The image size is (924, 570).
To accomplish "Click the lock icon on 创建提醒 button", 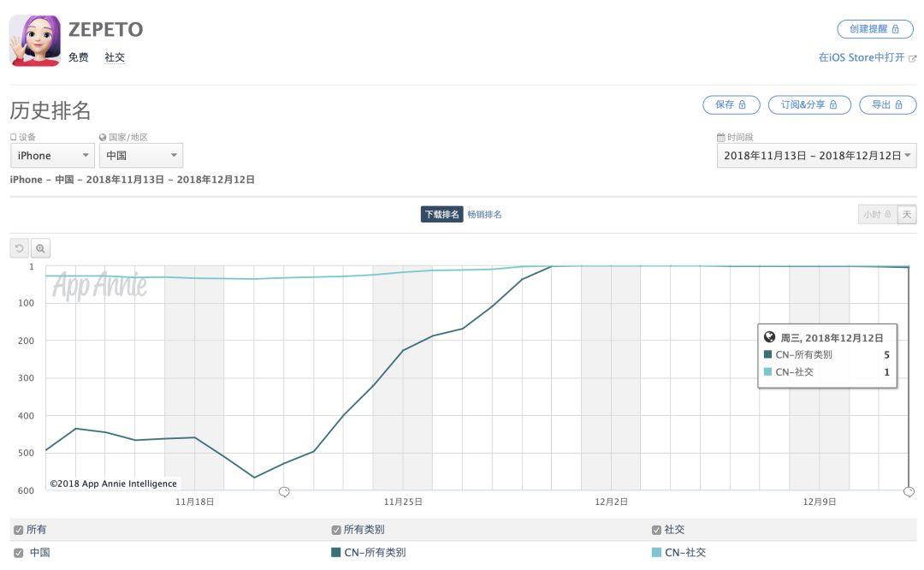I will pos(895,29).
